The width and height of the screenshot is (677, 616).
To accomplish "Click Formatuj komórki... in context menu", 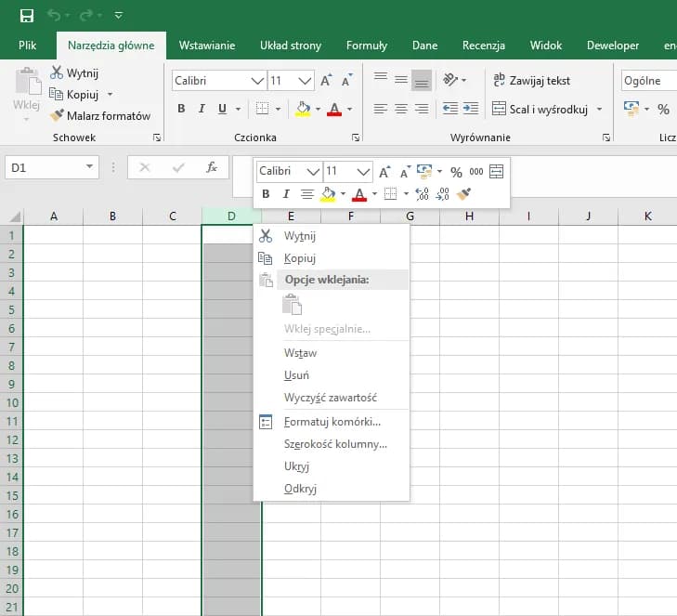I will 332,422.
